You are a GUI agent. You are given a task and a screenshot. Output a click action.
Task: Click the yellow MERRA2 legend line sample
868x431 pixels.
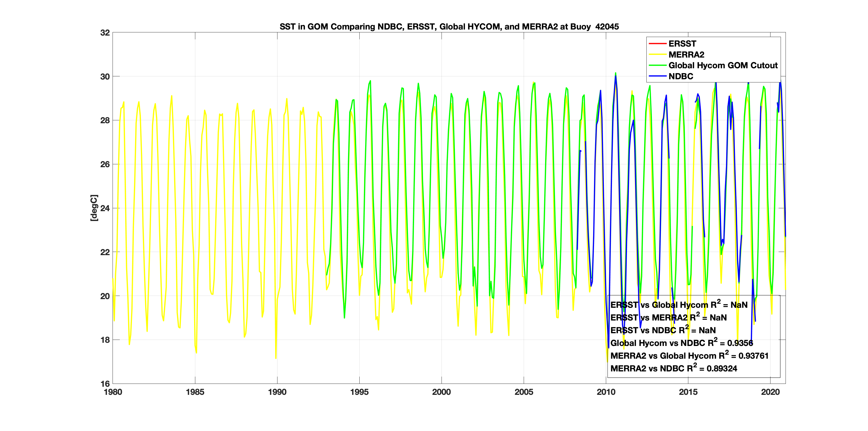657,55
